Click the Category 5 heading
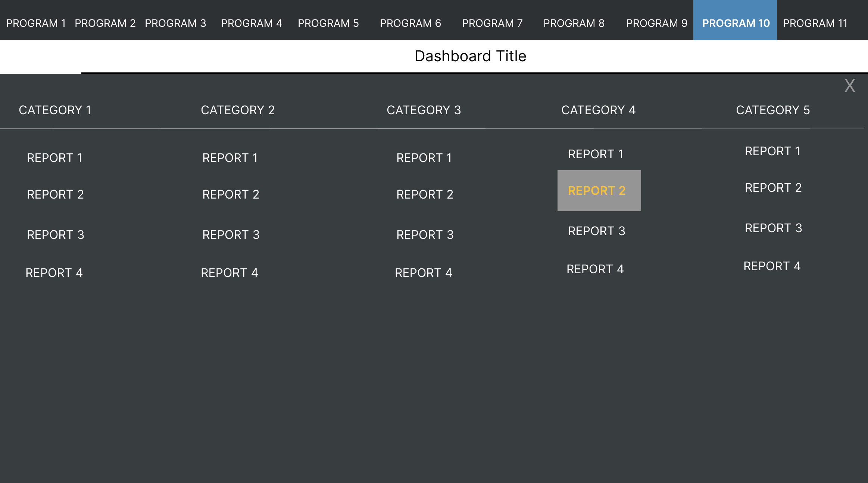Image resolution: width=868 pixels, height=483 pixels. coord(773,110)
